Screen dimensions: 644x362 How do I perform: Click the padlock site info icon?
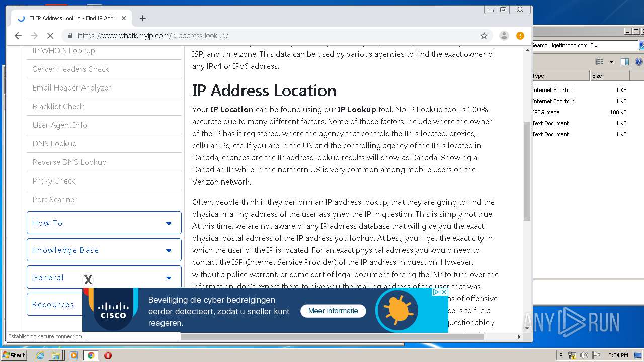pos(70,36)
